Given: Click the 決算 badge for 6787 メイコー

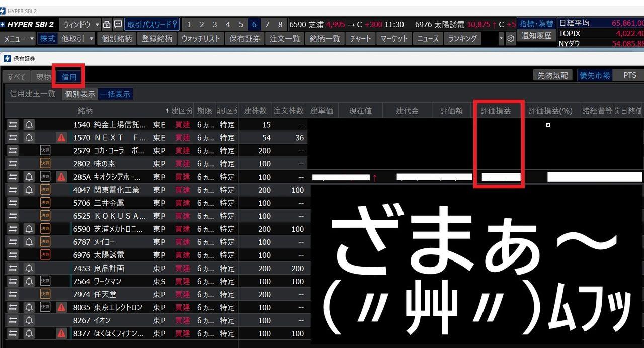Looking at the screenshot, I should pyautogui.click(x=45, y=242).
